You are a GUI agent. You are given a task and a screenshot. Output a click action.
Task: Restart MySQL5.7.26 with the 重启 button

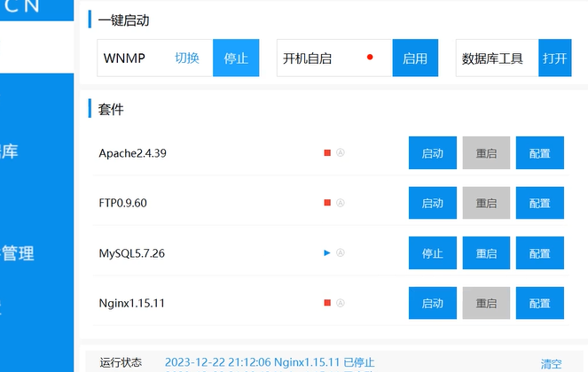[x=486, y=253]
